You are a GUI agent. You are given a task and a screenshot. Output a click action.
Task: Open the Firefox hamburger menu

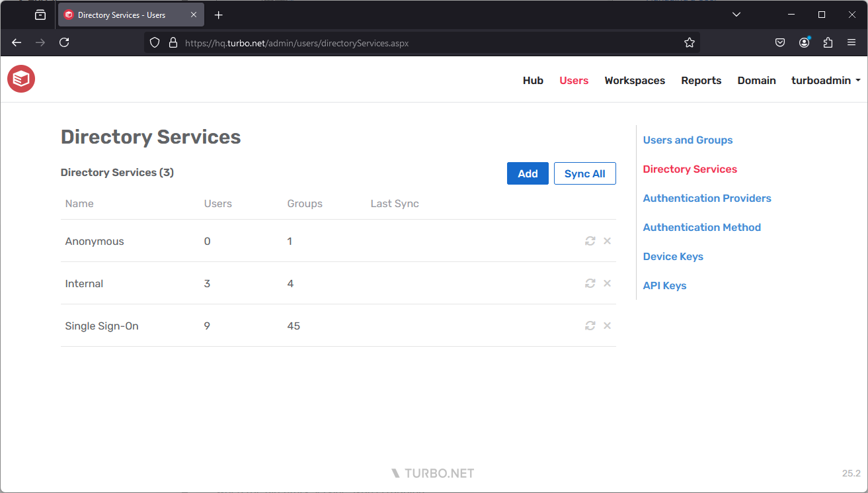pos(851,42)
